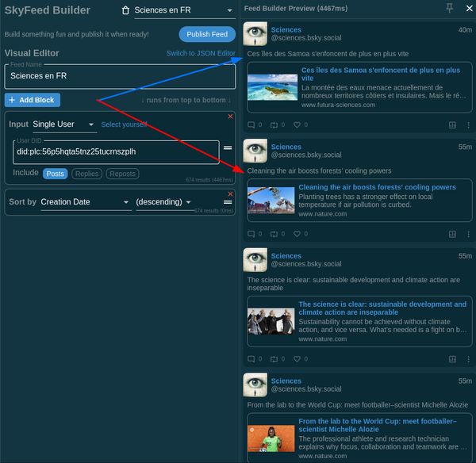Image resolution: width=476 pixels, height=463 pixels.
Task: Delete feed using the trash icon
Action: [x=125, y=10]
